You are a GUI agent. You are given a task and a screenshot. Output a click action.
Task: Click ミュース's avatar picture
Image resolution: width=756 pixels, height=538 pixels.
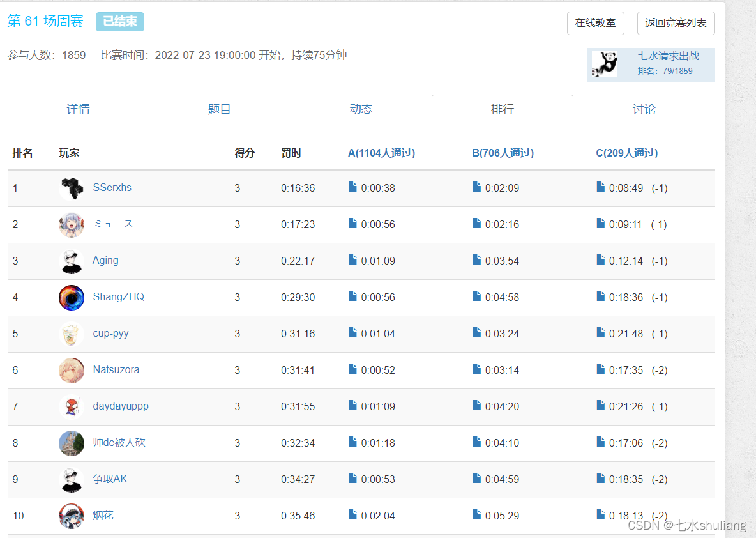click(72, 224)
